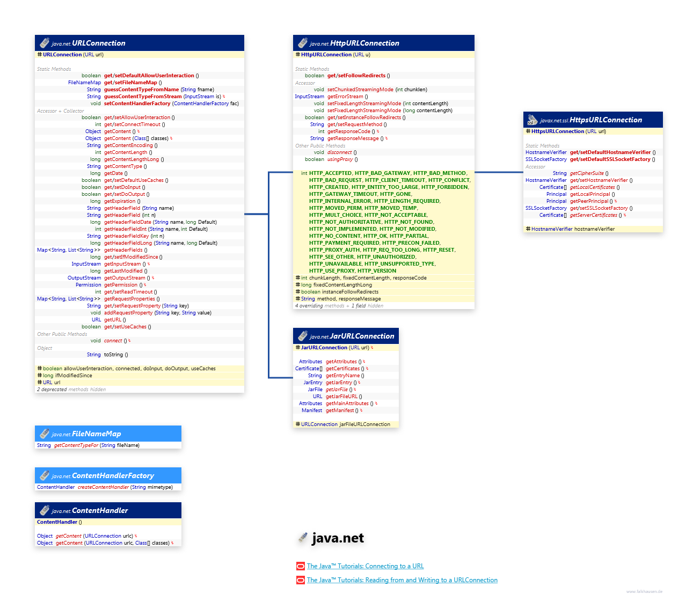The width and height of the screenshot is (693, 616).
Task: Open Reading from and Writing to URLConnection link
Action: pos(402,580)
